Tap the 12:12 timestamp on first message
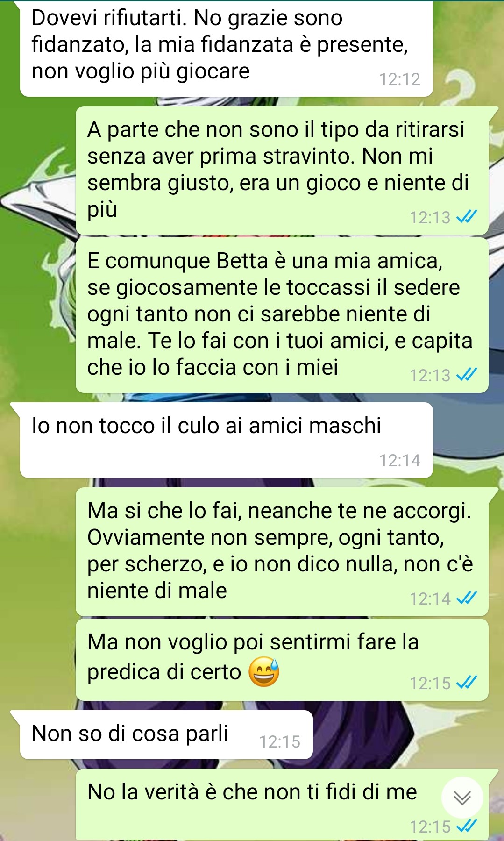This screenshot has width=504, height=841. point(400,79)
